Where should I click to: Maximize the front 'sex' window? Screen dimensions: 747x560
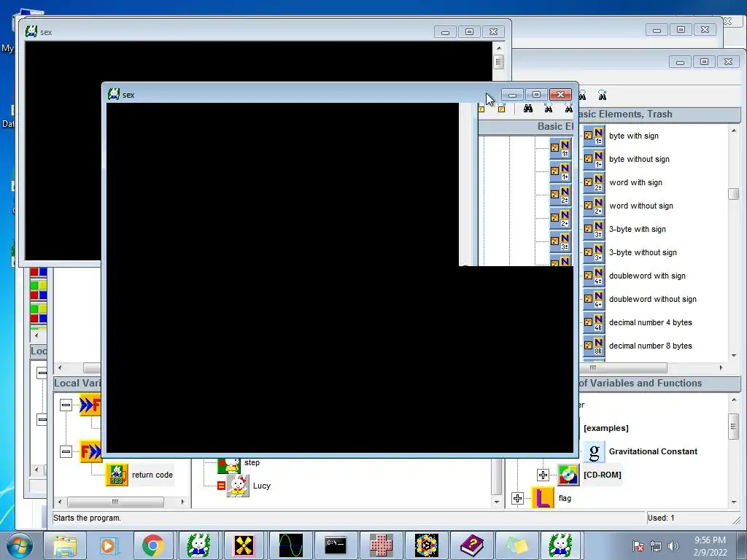tap(536, 95)
